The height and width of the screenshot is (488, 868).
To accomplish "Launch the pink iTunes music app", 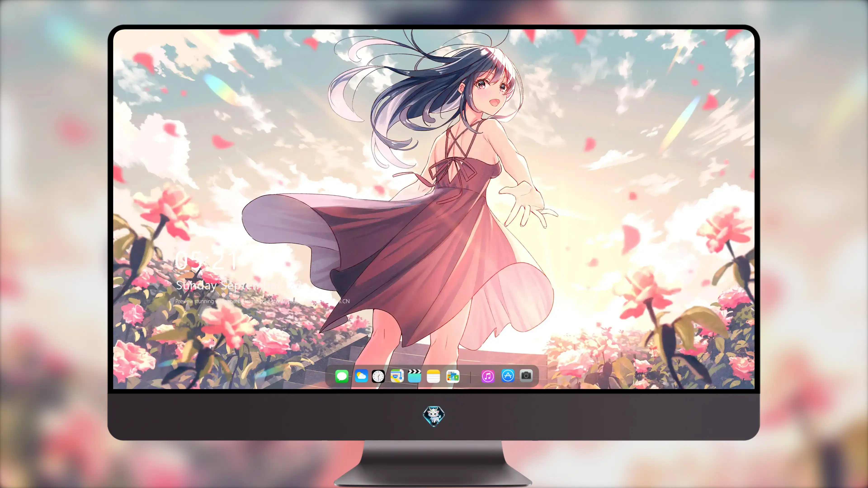I will [x=488, y=376].
